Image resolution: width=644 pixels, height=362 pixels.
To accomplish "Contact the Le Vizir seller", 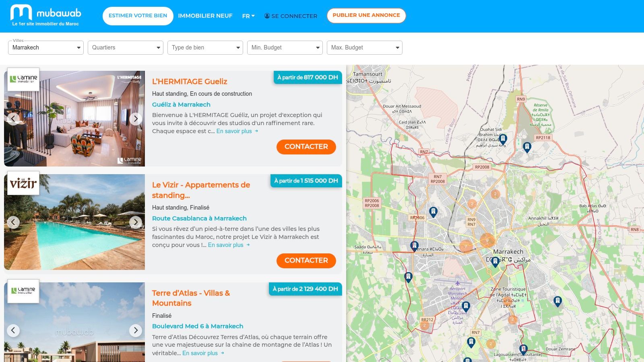I will (306, 261).
